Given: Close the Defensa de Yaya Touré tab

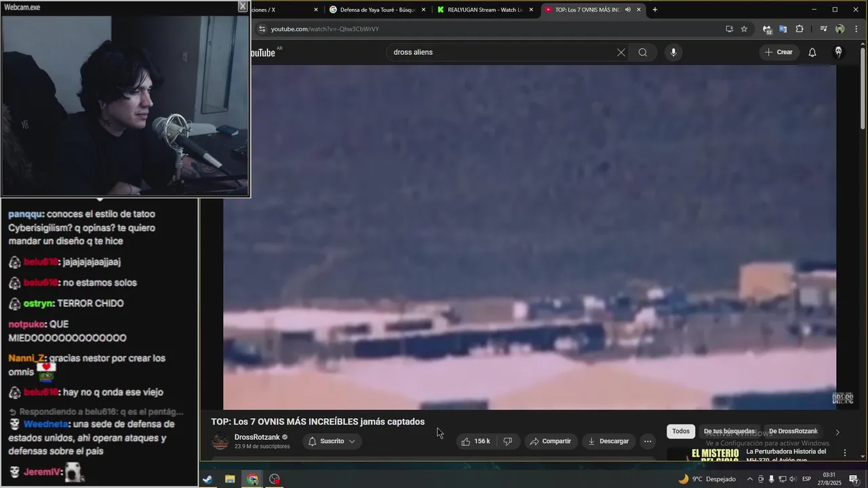Looking at the screenshot, I should point(423,9).
